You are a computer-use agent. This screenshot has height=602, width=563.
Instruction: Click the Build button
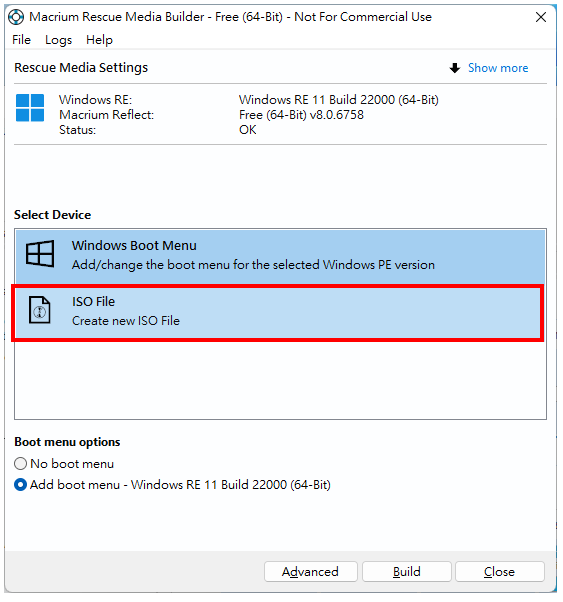click(x=407, y=572)
